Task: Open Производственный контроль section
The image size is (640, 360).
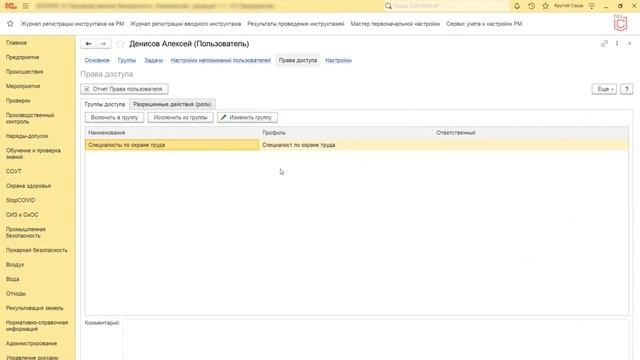Action: pos(30,118)
